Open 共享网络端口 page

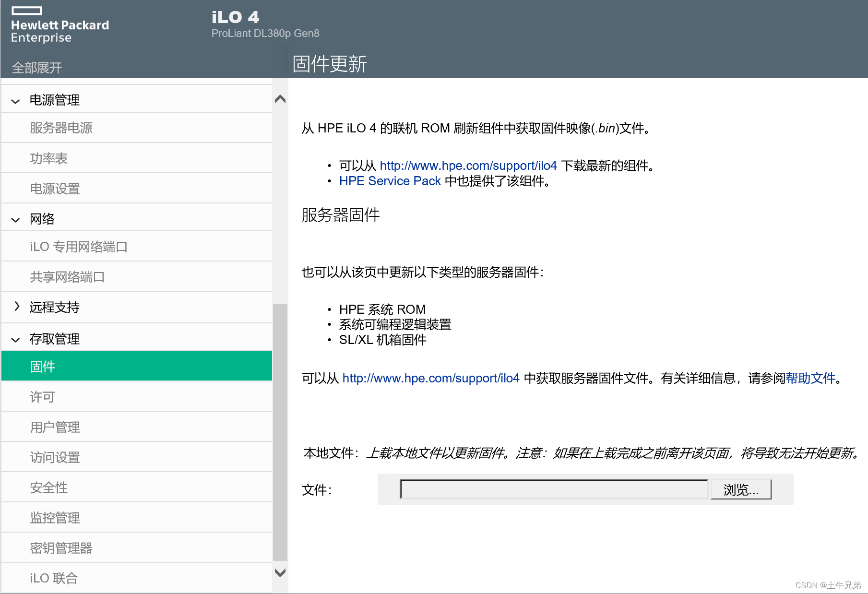click(137, 277)
